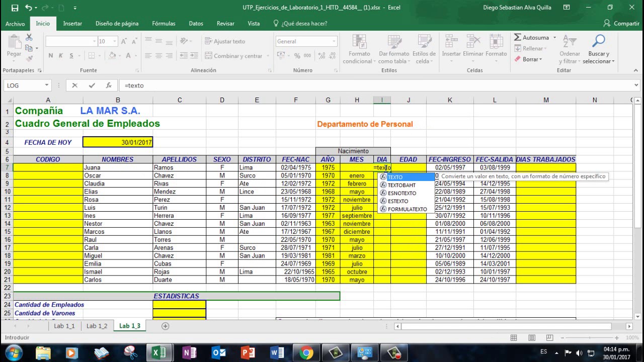Open the Revisar ribbon tab
This screenshot has height=362, width=644.
225,23
